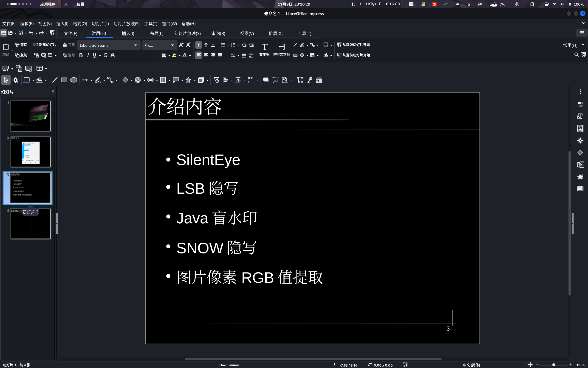Toggle Italic formatting
The image size is (588, 368).
click(88, 55)
